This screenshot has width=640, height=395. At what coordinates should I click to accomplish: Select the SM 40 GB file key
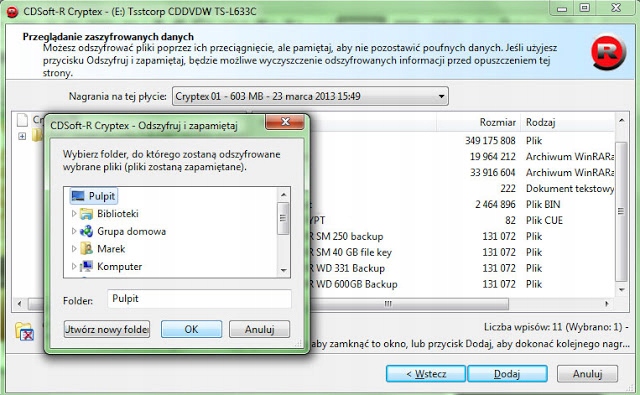[461, 252]
